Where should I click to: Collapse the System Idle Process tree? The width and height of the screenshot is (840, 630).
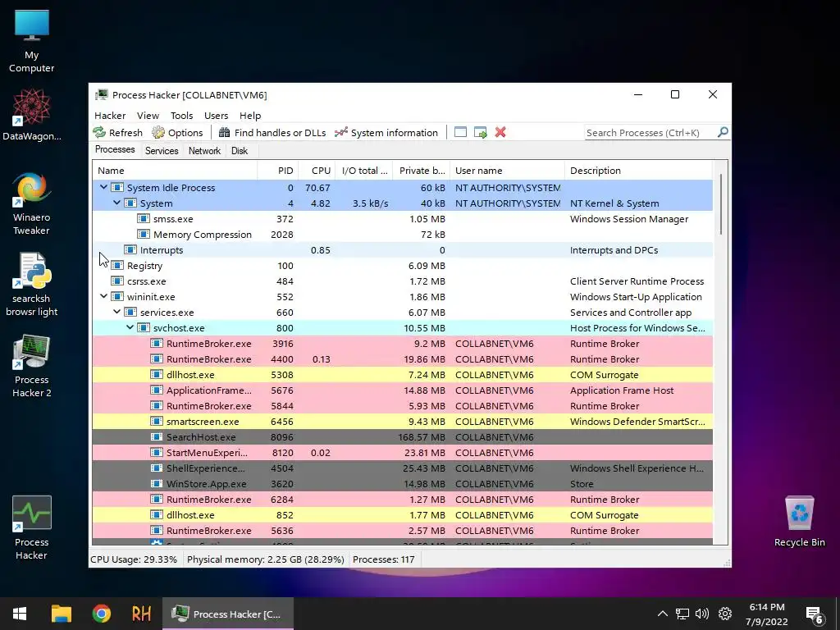[103, 188]
